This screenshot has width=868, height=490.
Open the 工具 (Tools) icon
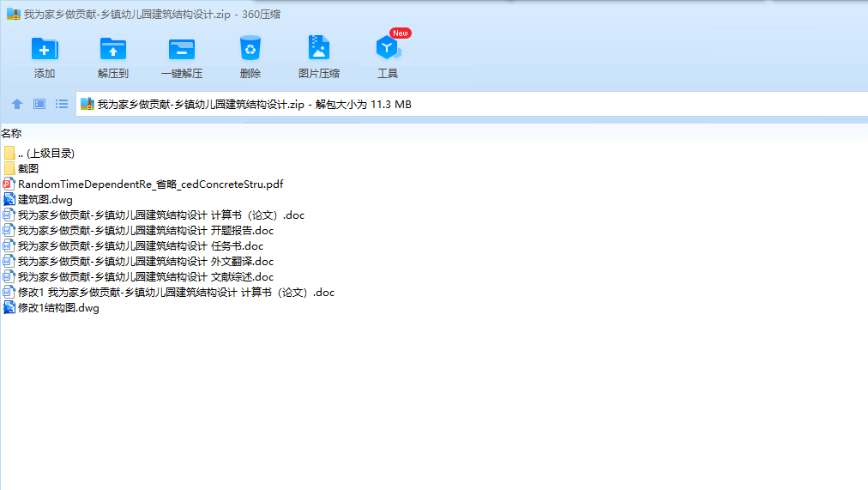tap(388, 47)
